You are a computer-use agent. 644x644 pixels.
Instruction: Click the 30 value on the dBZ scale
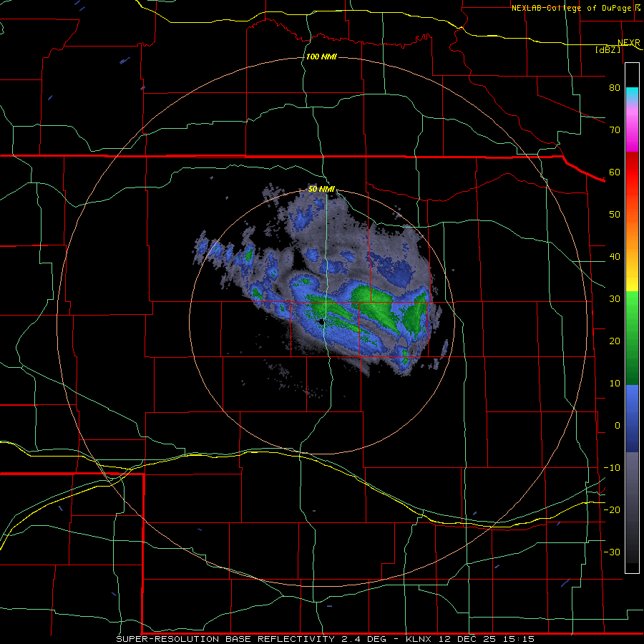pyautogui.click(x=615, y=298)
